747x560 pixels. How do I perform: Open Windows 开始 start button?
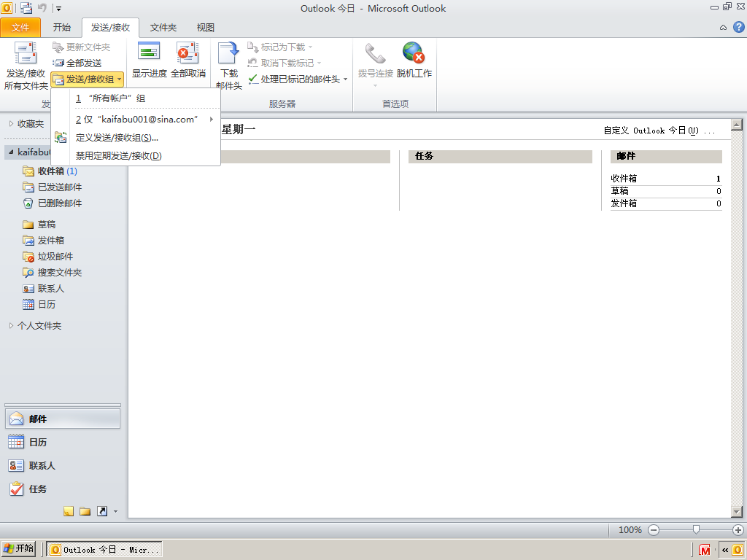tap(18, 549)
